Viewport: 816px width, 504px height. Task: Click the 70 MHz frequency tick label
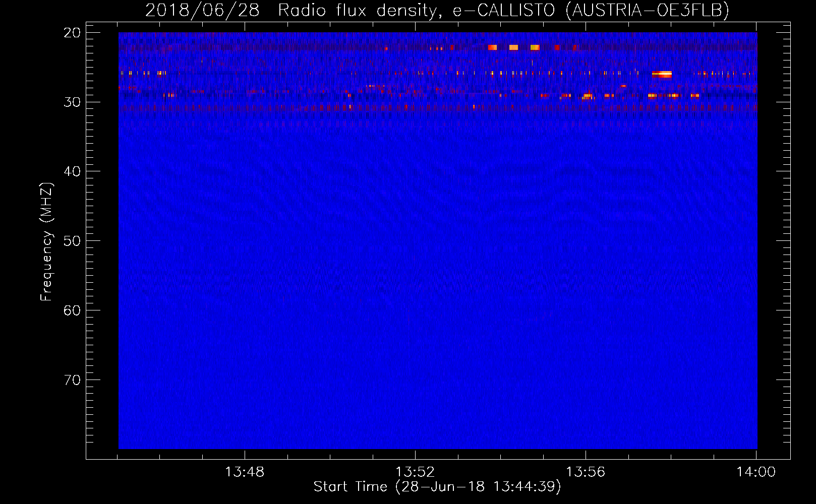tap(72, 380)
